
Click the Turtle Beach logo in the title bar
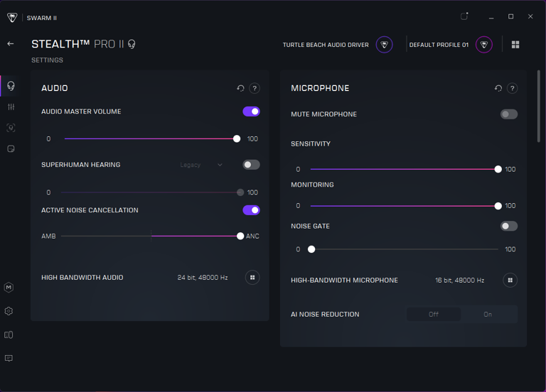pyautogui.click(x=12, y=17)
